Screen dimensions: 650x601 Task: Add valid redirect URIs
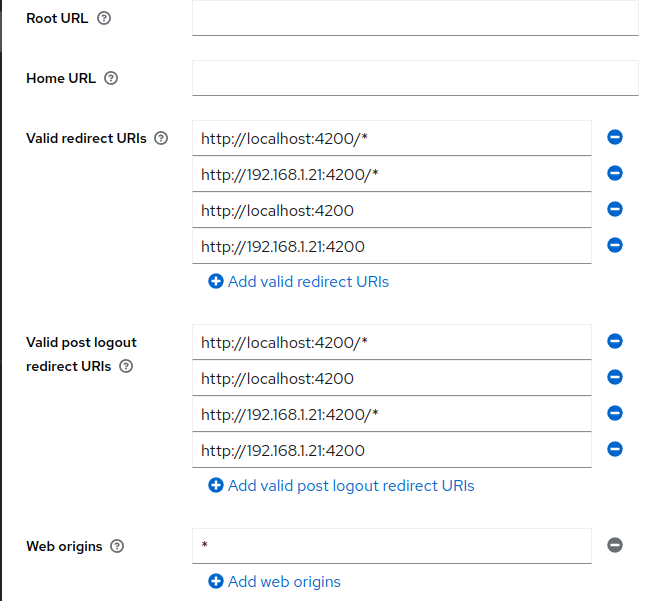[298, 281]
